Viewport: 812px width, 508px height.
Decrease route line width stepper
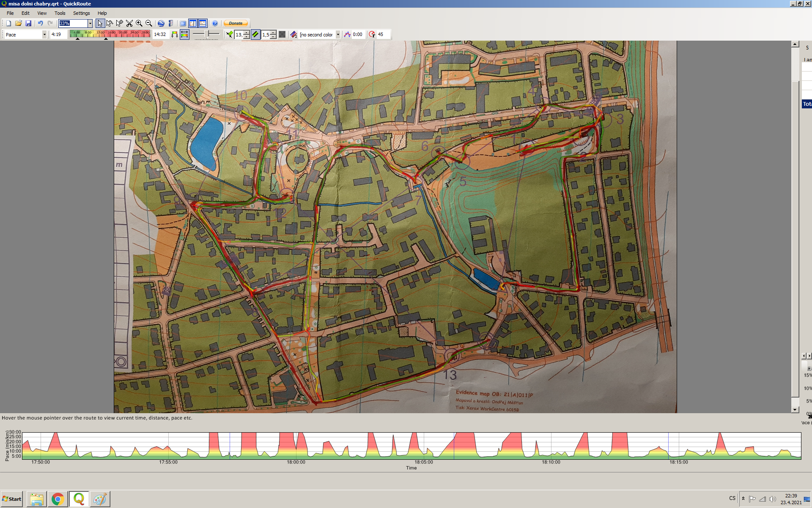(x=247, y=37)
